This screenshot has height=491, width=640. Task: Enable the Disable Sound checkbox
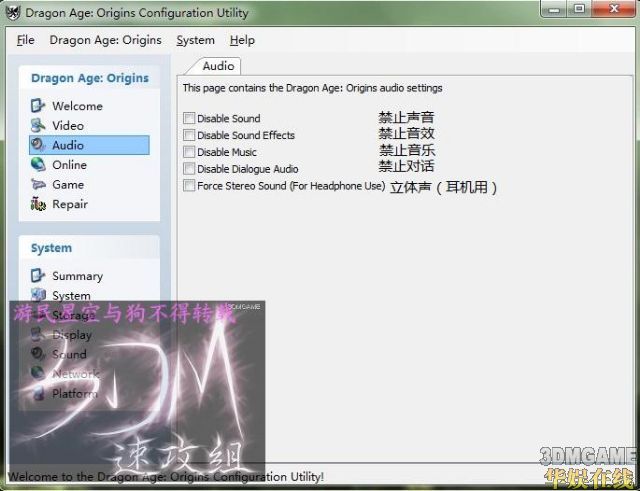point(189,118)
